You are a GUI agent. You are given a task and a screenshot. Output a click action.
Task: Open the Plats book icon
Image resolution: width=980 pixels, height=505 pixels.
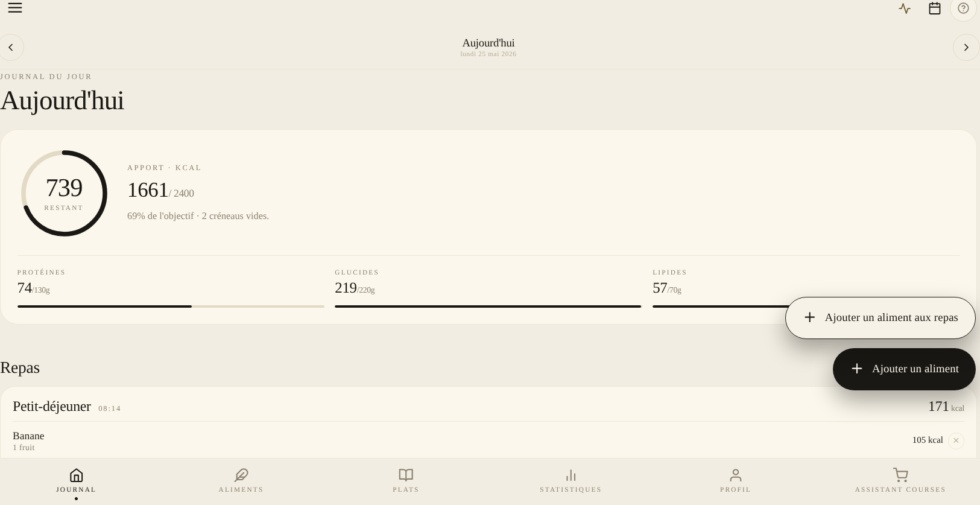coord(406,475)
